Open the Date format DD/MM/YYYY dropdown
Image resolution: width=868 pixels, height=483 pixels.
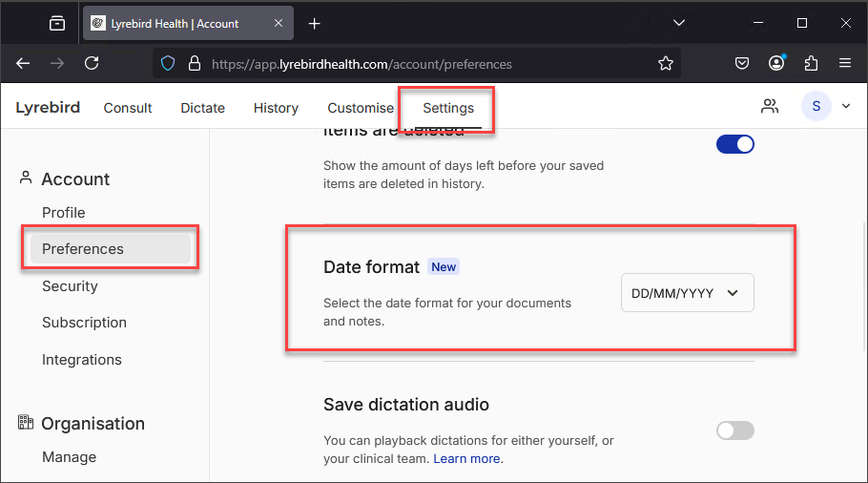pyautogui.click(x=687, y=292)
